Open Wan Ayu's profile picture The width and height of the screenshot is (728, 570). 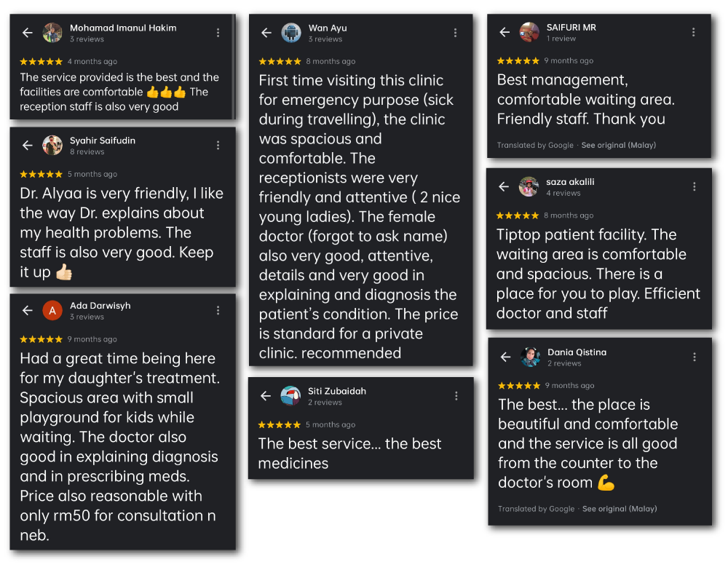[291, 33]
